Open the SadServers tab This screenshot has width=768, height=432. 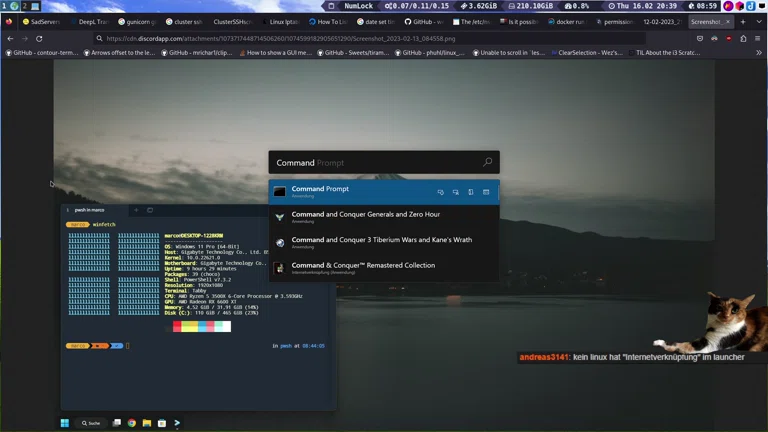tap(41, 22)
